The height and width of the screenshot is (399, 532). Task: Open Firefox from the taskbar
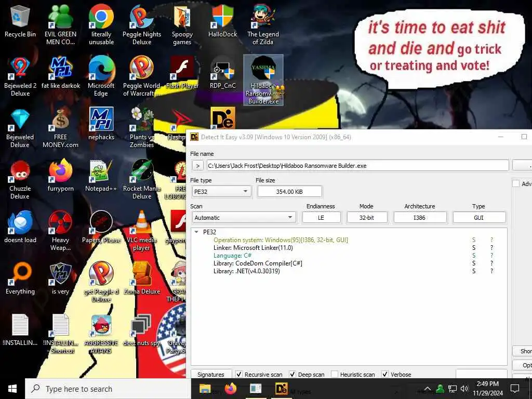click(x=230, y=389)
